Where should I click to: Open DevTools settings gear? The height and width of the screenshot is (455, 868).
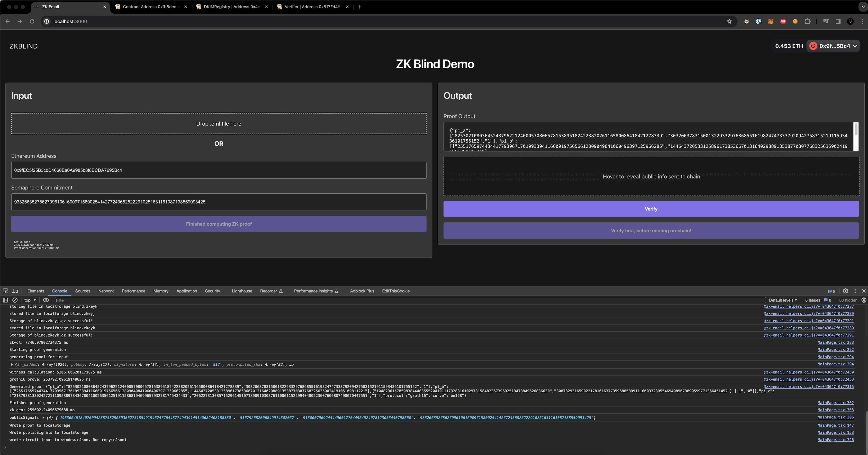845,291
